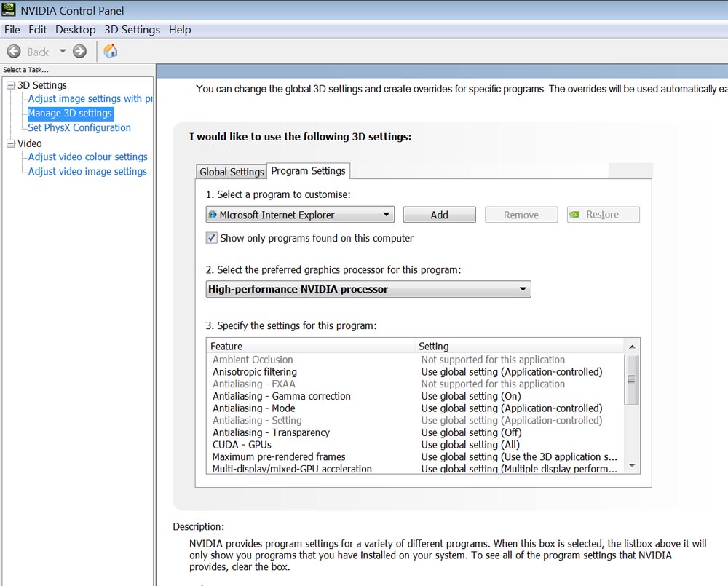
Task: Click the settings list scroll down arrow
Action: click(x=632, y=465)
